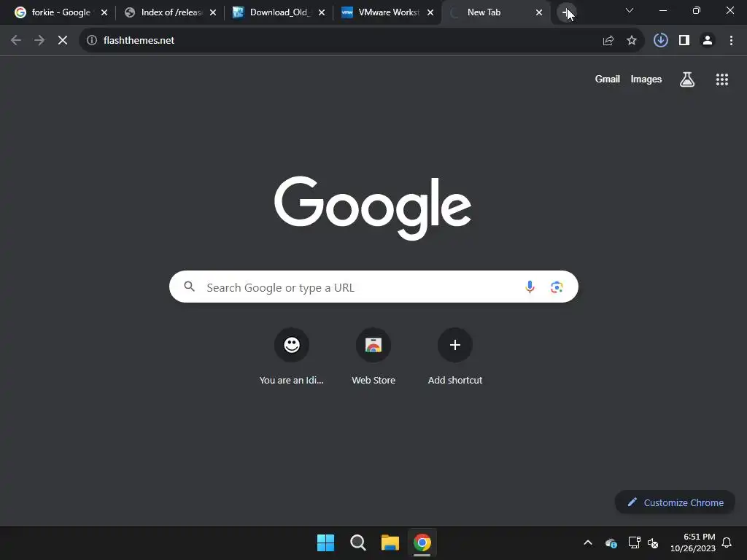Open Chrome downloads icon

pos(661,41)
